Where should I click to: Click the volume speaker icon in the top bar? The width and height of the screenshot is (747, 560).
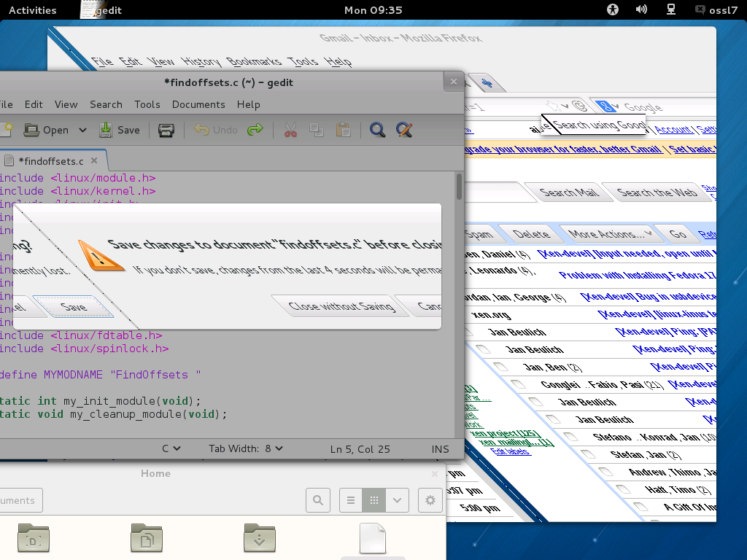pyautogui.click(x=641, y=9)
